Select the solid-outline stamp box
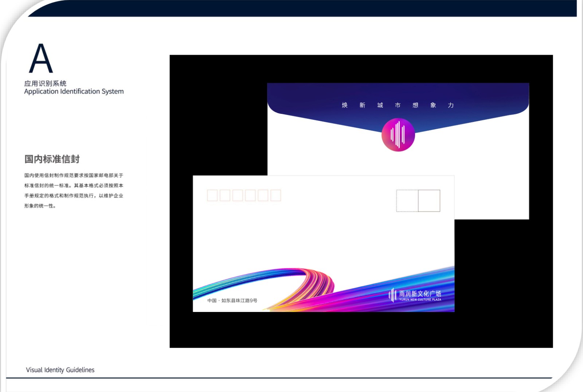583x392 pixels. 429,201
